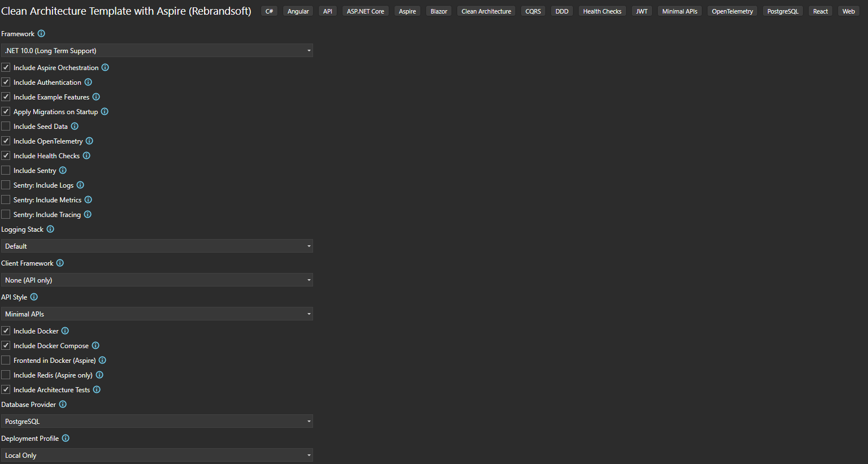Click info icon beside Include Sentry

point(63,171)
